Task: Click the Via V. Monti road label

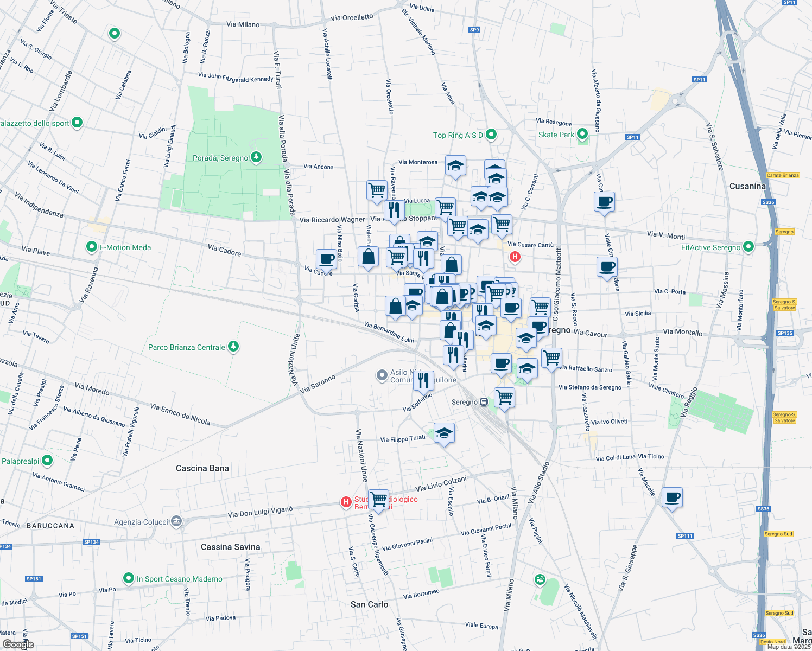Action: (x=666, y=235)
